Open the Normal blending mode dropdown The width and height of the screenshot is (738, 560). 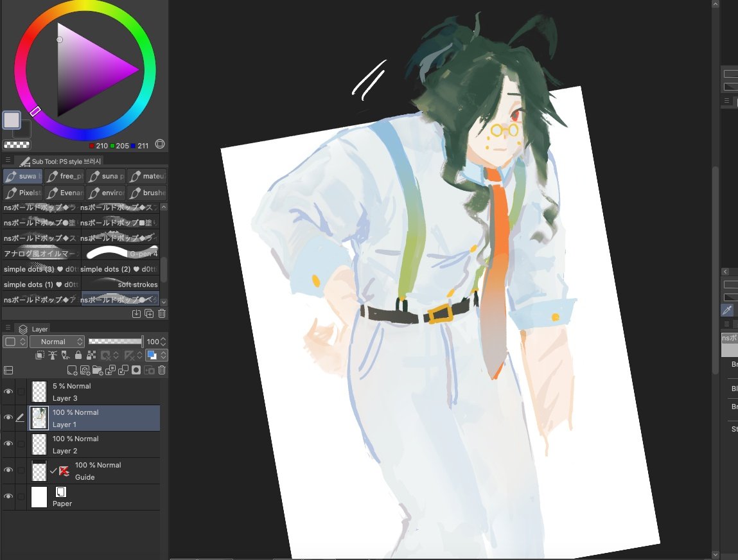coord(57,342)
